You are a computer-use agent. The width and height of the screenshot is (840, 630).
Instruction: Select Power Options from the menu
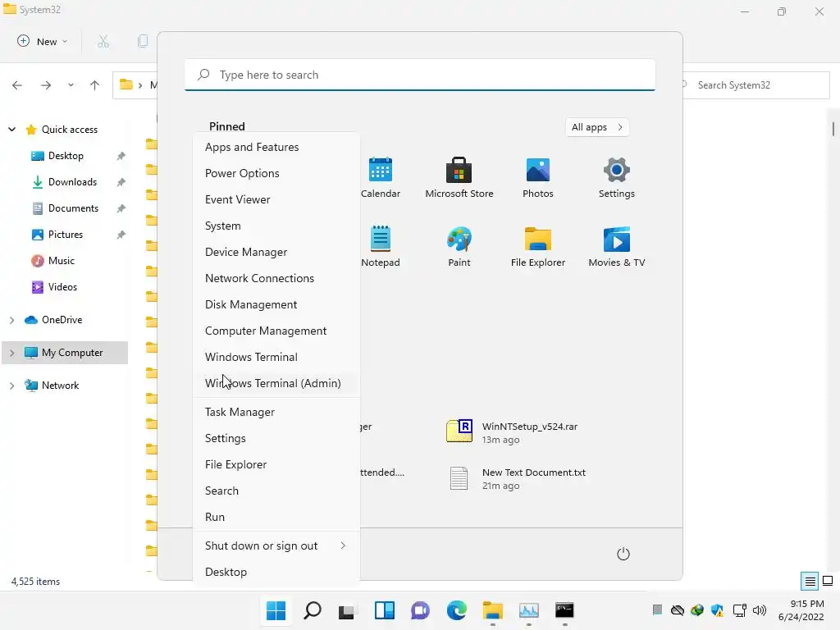click(x=276, y=173)
